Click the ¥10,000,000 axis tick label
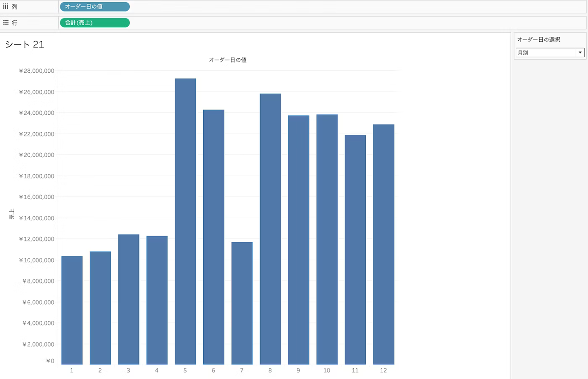 pyautogui.click(x=36, y=260)
